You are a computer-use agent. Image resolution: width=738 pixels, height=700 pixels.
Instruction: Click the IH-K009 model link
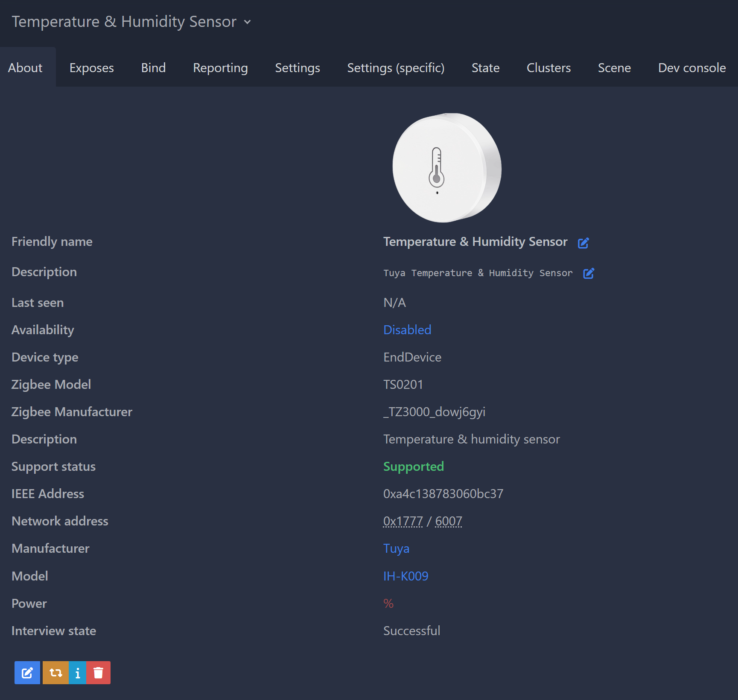coord(405,576)
